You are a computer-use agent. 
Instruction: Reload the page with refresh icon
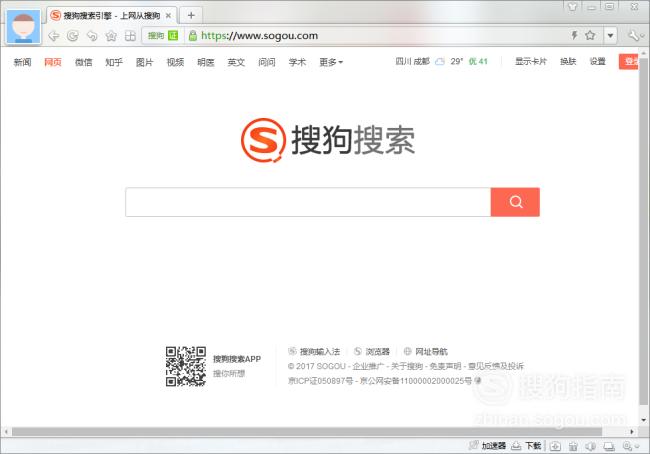coord(73,36)
